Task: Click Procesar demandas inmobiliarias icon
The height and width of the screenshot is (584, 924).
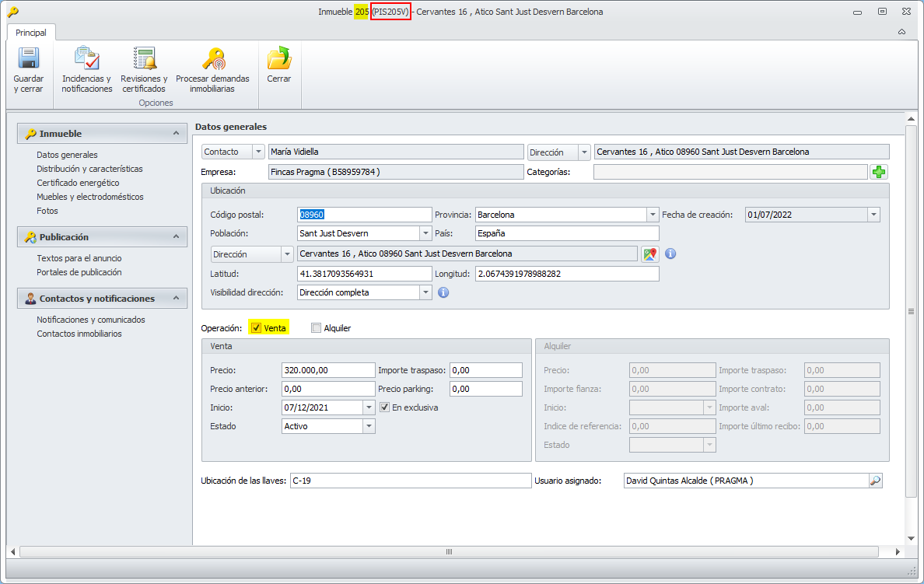Action: click(x=212, y=59)
